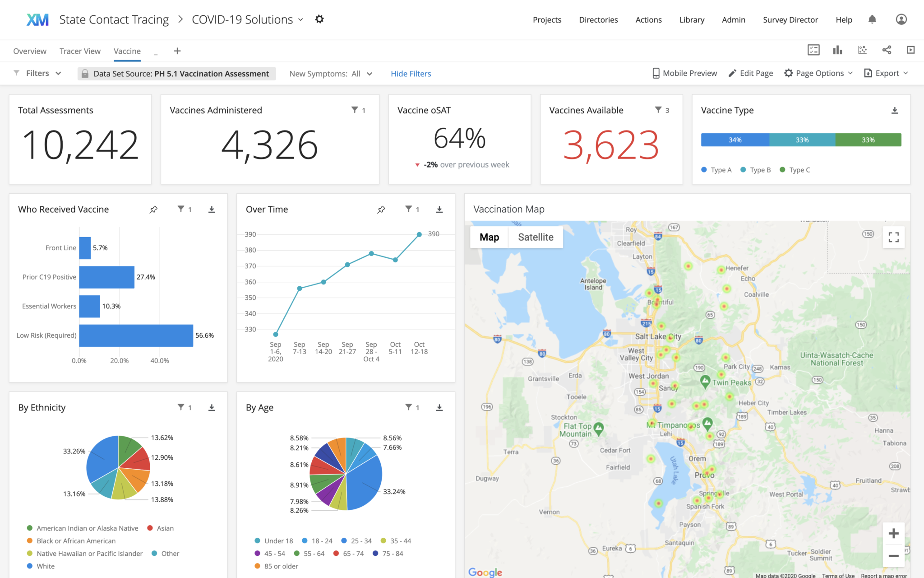This screenshot has height=578, width=924.
Task: Open the account profile icon
Action: click(x=901, y=19)
